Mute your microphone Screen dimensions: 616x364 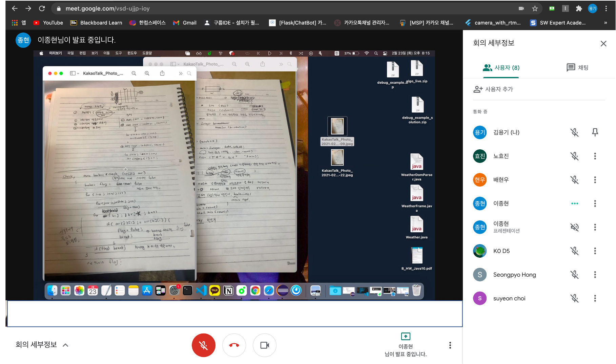[x=204, y=345]
